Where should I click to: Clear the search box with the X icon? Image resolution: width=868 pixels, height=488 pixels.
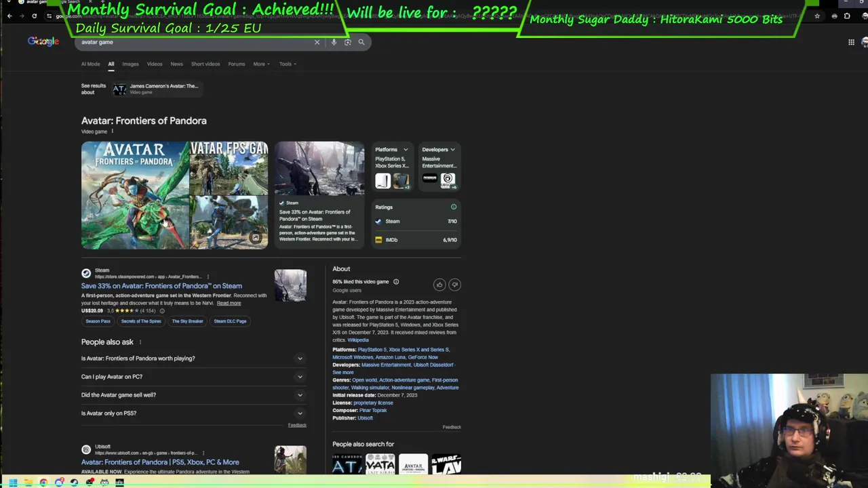pyautogui.click(x=317, y=42)
